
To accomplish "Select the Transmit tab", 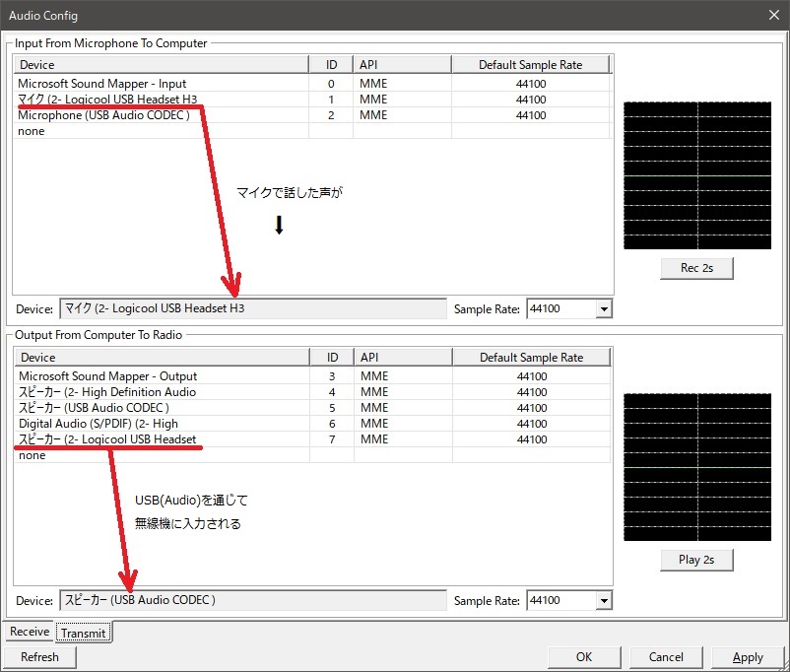I will click(x=84, y=633).
